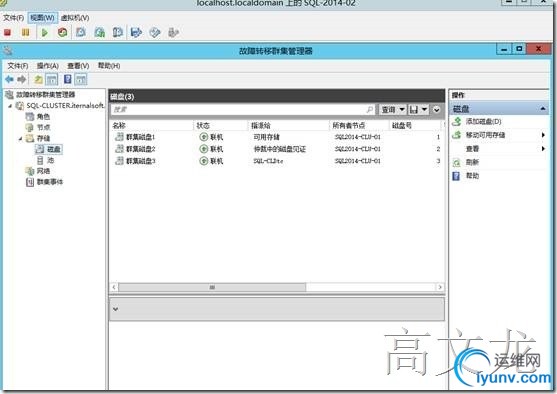Open the 操作(A) menu
The image size is (557, 394).
[x=48, y=66]
